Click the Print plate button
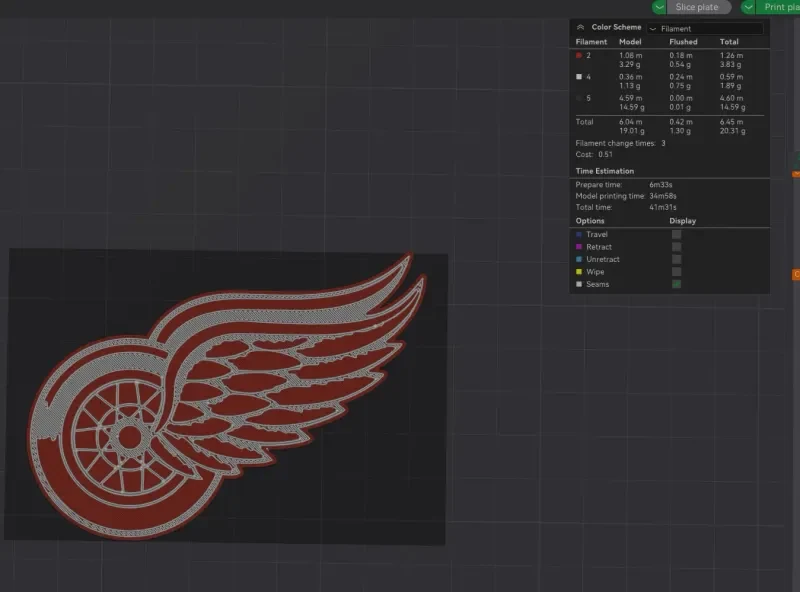The height and width of the screenshot is (592, 800). 778,7
